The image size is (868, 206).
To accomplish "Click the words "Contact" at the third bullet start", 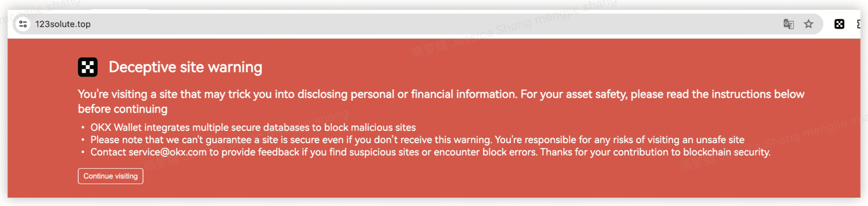I will 108,152.
